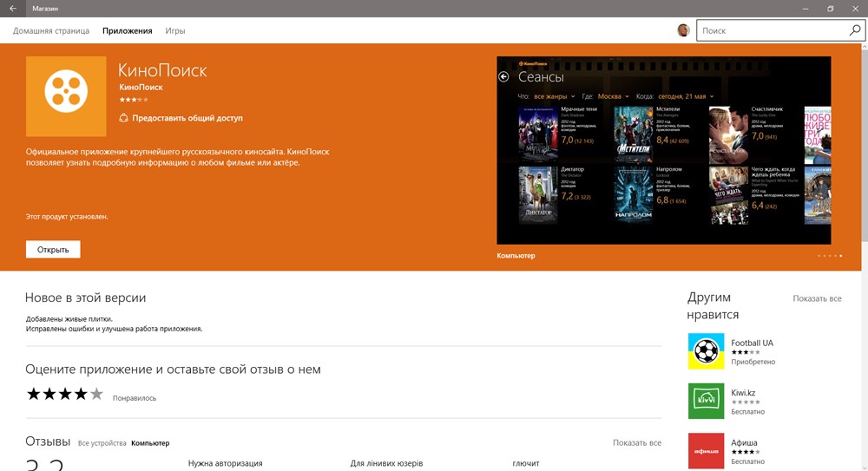Rate the app two stars
The width and height of the screenshot is (868, 471).
tap(49, 394)
